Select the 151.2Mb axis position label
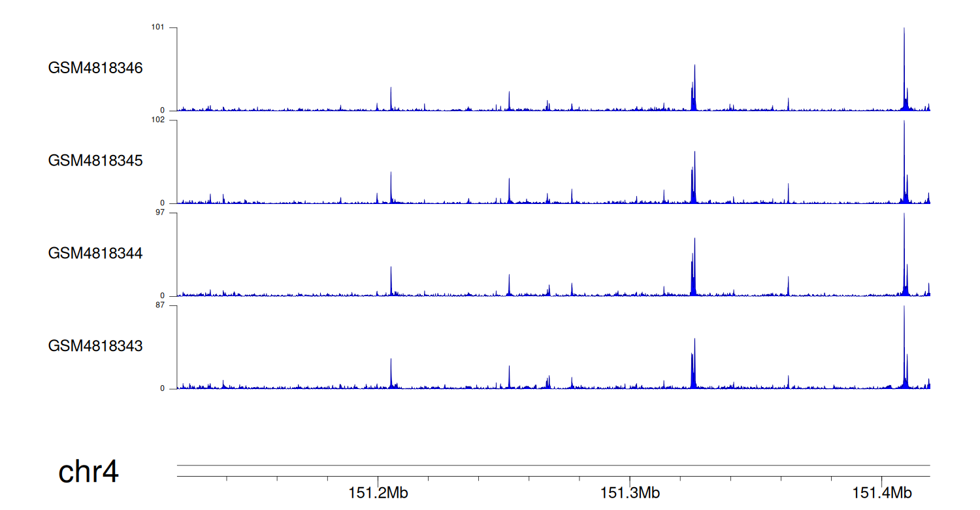This screenshot has height=510, width=980. [x=378, y=492]
